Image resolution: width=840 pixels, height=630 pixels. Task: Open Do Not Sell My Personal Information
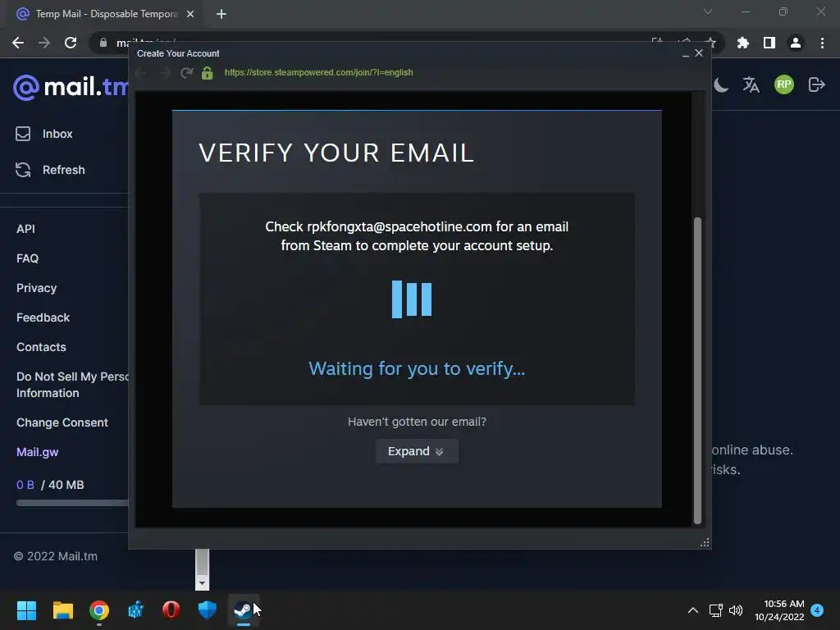coord(72,385)
